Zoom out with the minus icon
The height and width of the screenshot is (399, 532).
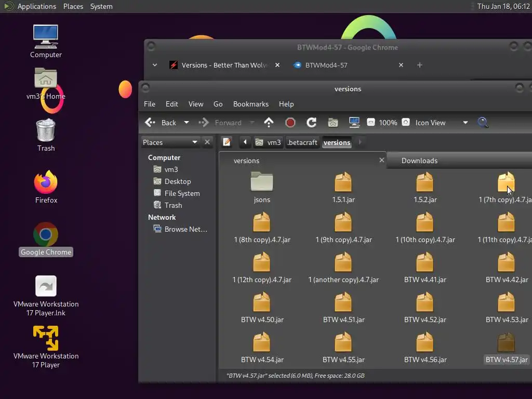click(371, 122)
